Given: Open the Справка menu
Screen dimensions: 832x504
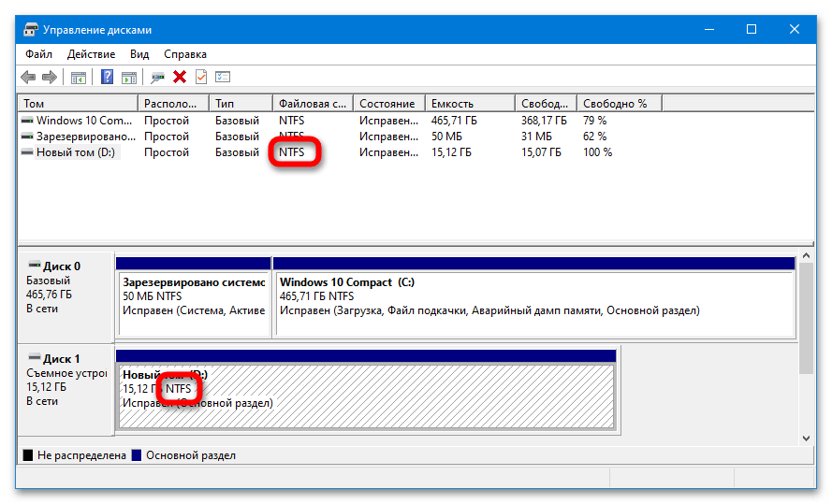Looking at the screenshot, I should 185,54.
